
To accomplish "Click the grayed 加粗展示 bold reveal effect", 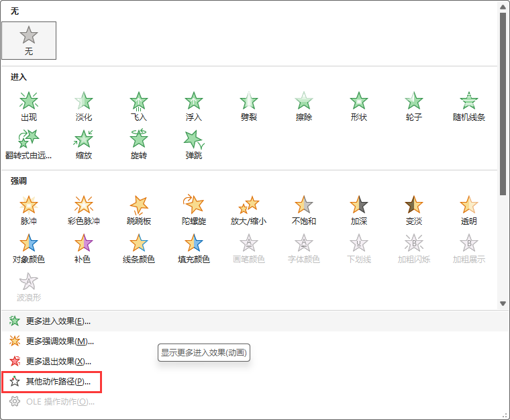I will pos(468,249).
